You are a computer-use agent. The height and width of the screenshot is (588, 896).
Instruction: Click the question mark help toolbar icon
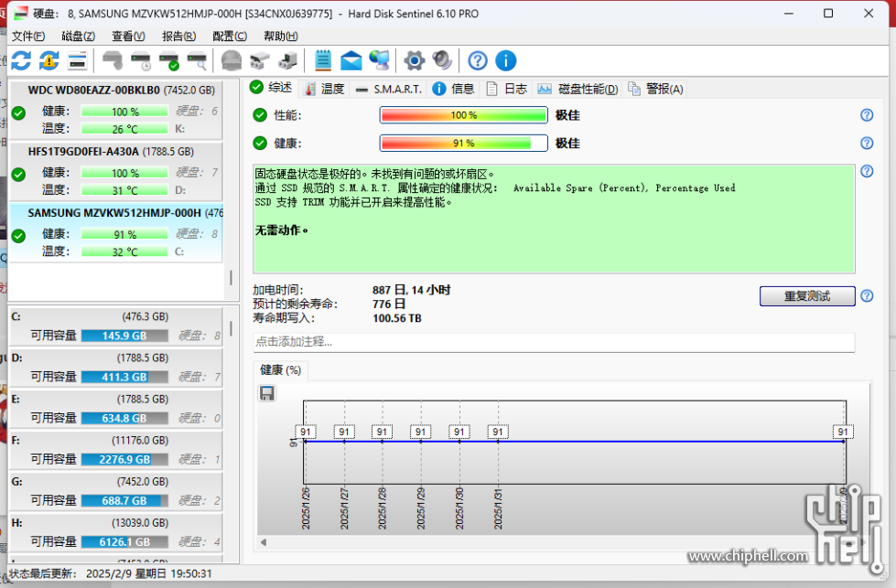coord(478,60)
